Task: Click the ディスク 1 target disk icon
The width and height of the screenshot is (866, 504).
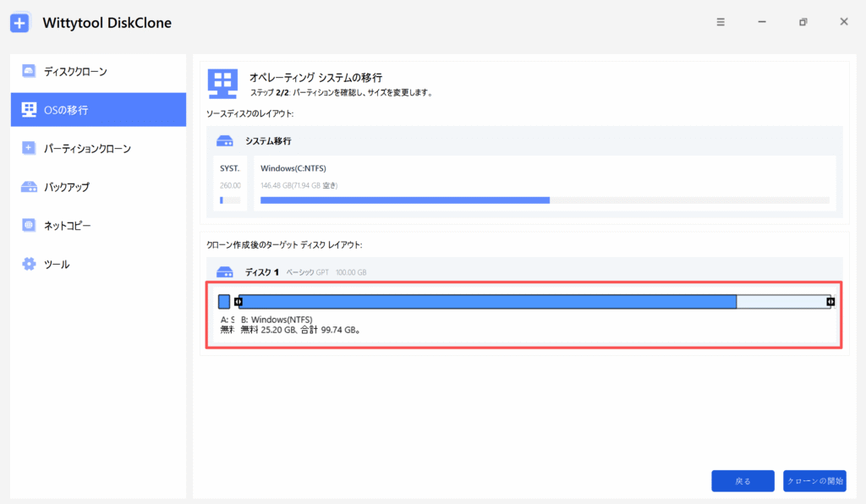Action: pyautogui.click(x=225, y=272)
